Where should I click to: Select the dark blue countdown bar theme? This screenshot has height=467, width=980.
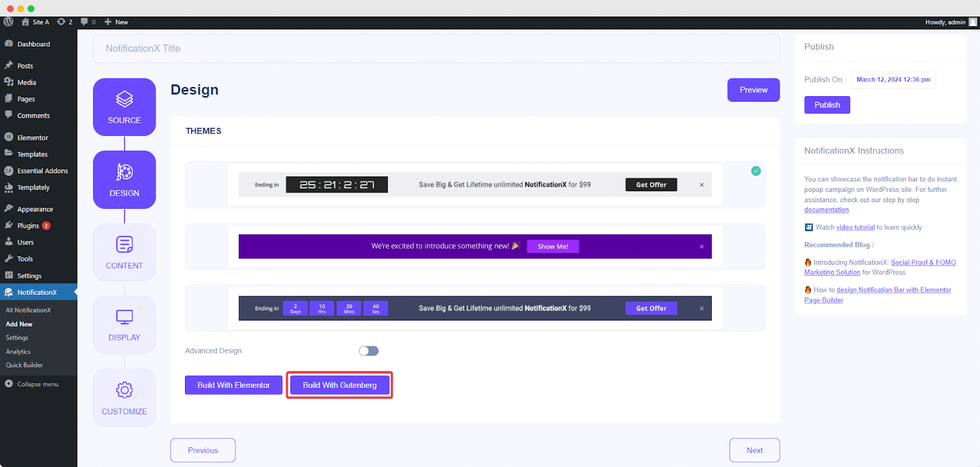tap(475, 308)
